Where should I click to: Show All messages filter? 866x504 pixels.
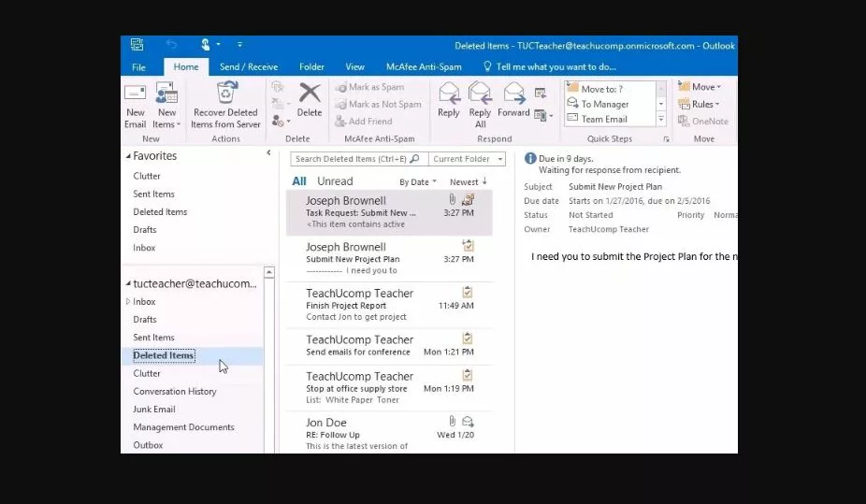pos(298,181)
